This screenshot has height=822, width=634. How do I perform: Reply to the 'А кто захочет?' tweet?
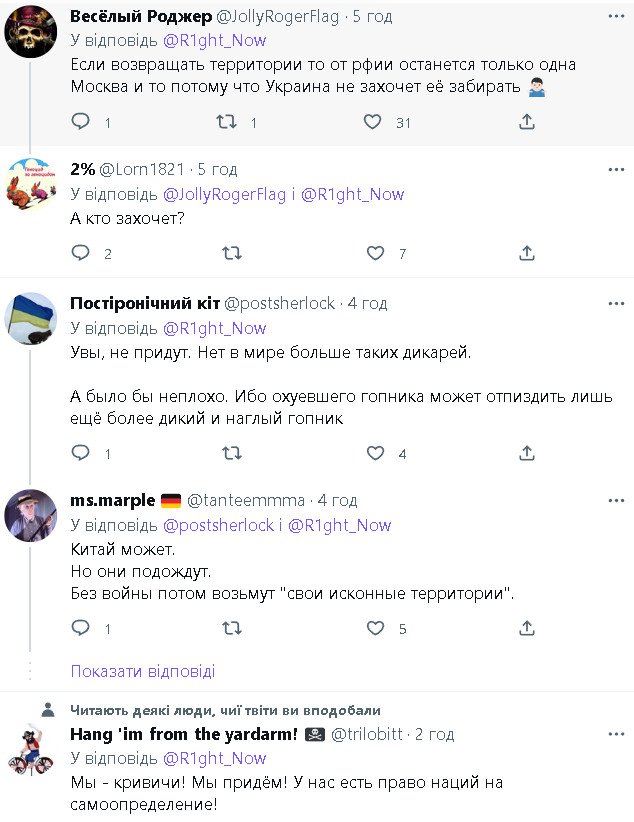tap(81, 254)
